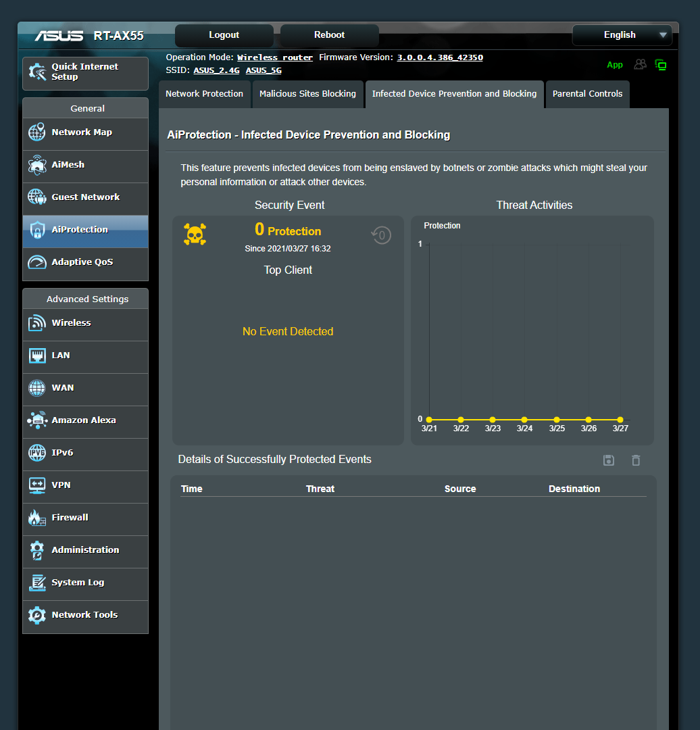The width and height of the screenshot is (700, 730).
Task: Click the Guest Network icon
Action: [x=36, y=197]
